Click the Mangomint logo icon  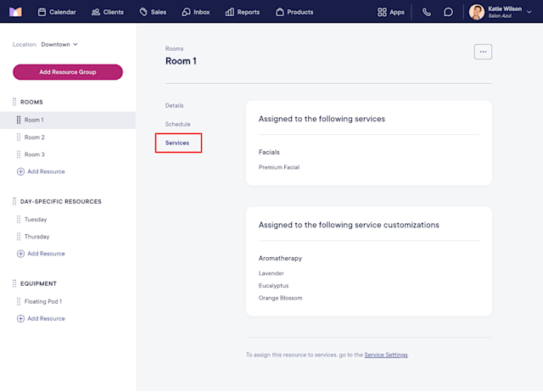pos(15,12)
